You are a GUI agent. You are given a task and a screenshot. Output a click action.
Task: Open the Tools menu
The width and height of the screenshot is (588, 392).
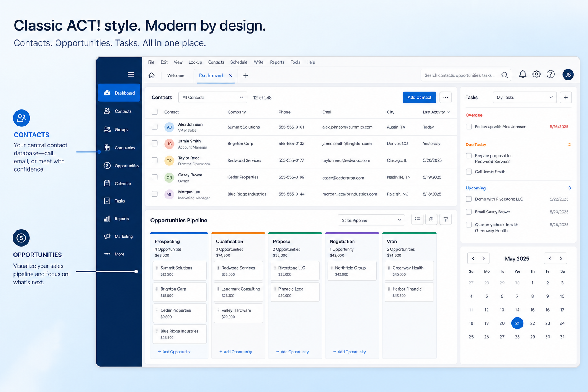coord(295,62)
